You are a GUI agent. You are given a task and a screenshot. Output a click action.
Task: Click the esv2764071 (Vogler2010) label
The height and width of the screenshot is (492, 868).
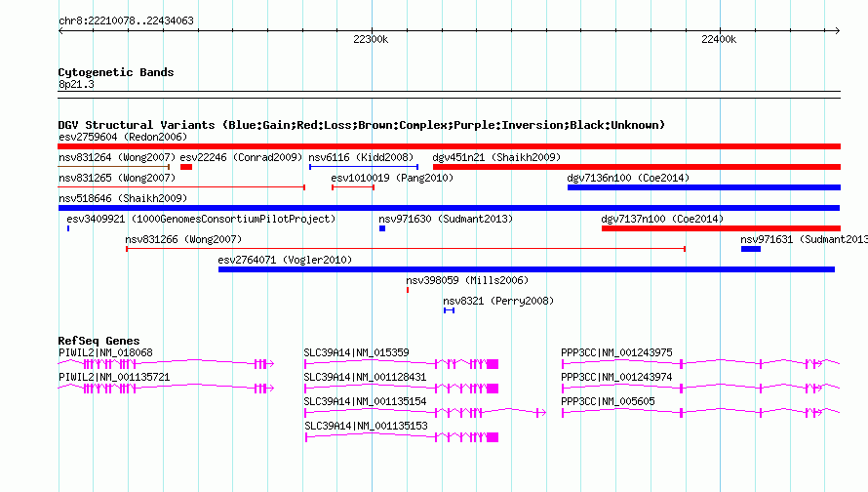coord(285,260)
